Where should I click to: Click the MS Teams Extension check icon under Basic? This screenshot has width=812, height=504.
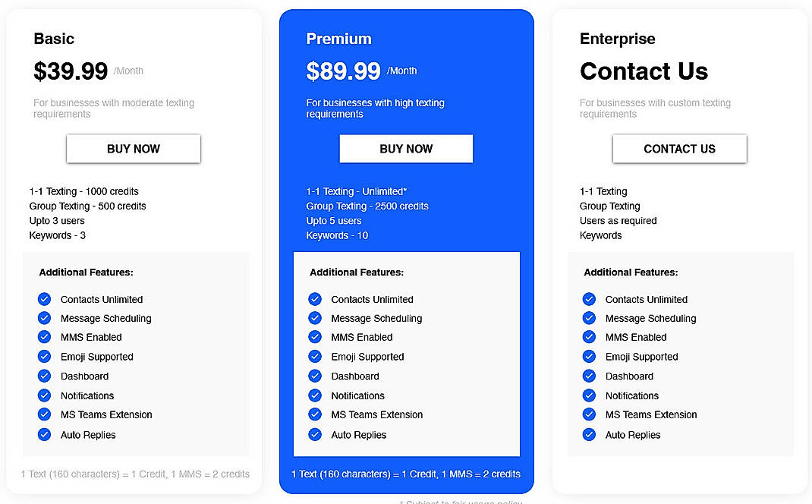[44, 414]
